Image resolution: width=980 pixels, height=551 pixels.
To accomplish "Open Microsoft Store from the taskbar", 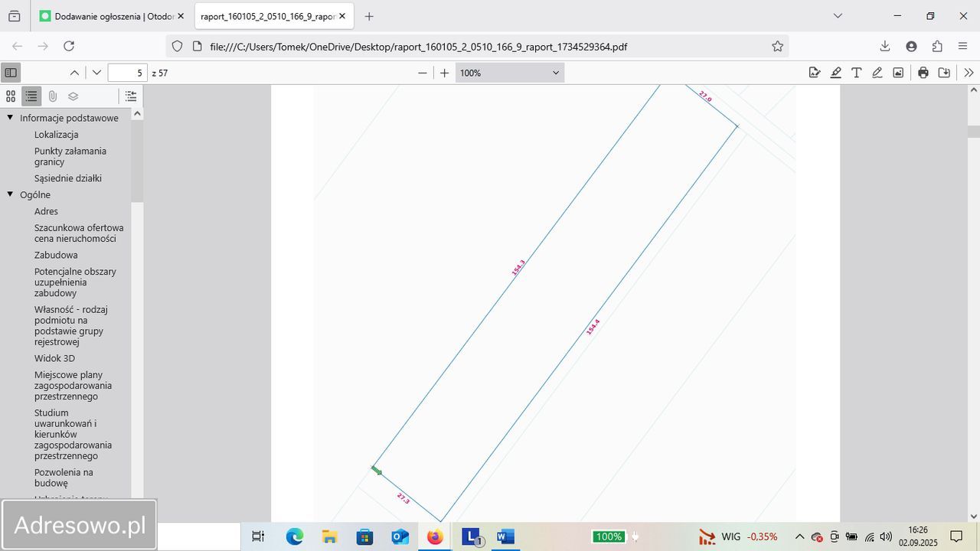I will click(x=364, y=536).
